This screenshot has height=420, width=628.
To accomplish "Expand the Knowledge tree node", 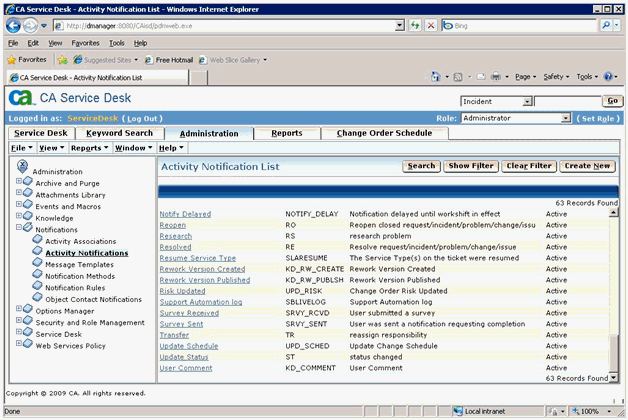I will click(x=18, y=216).
